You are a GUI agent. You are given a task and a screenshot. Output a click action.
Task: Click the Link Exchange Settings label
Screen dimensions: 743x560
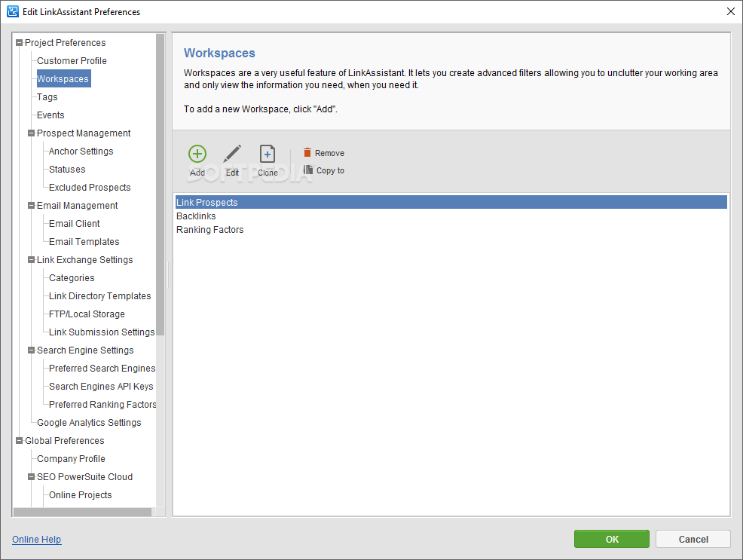point(85,259)
